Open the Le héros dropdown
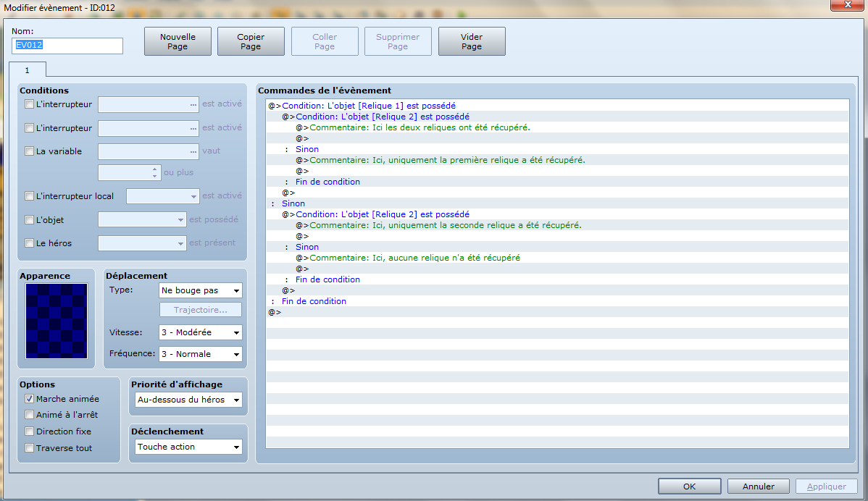Screen dimensions: 868x501 (x=142, y=243)
